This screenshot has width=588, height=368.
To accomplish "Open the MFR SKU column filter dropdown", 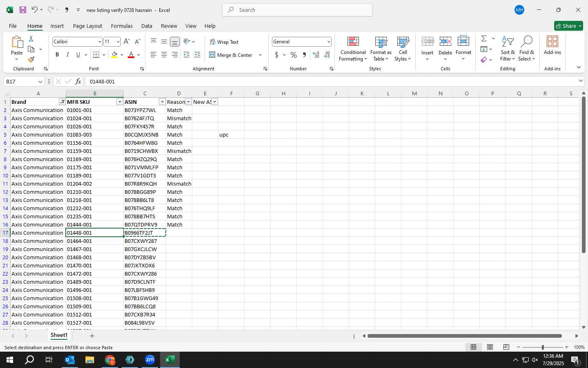I will pyautogui.click(x=120, y=102).
